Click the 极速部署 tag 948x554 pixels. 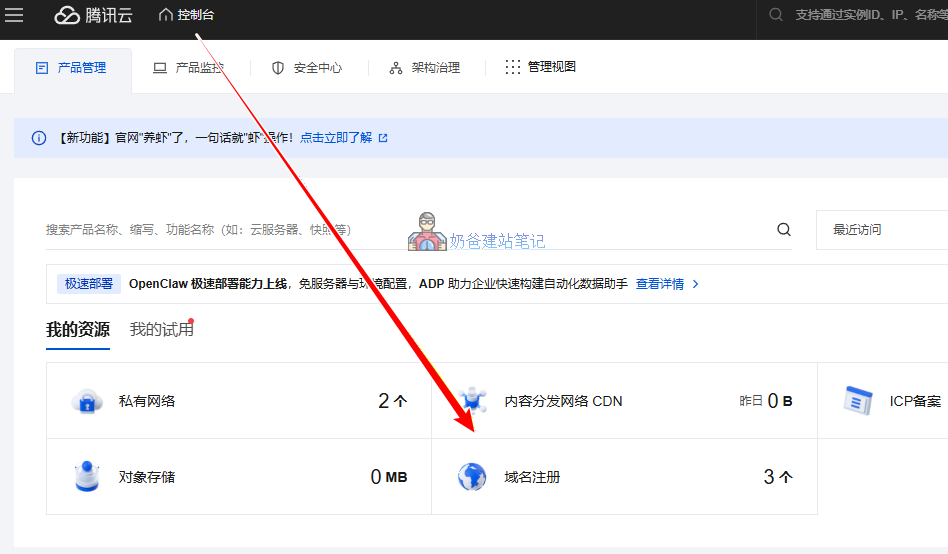(x=89, y=284)
